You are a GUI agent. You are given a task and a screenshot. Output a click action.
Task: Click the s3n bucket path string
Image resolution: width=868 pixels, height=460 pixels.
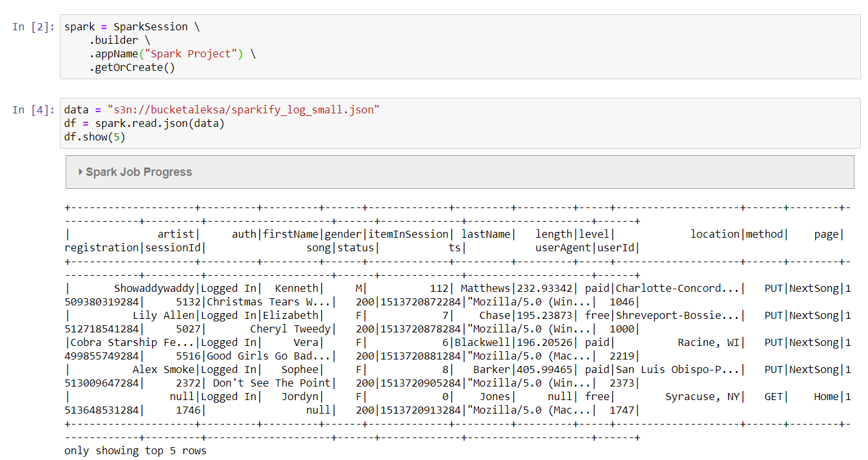click(243, 110)
